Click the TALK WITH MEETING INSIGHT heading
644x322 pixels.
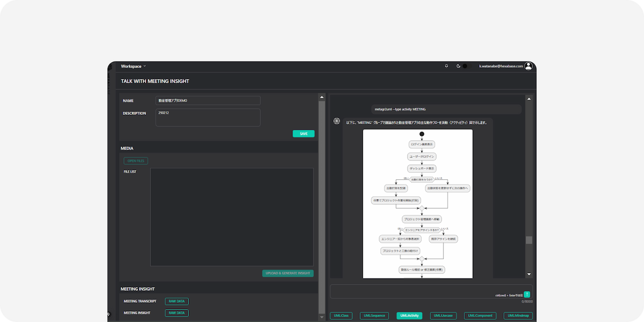coord(155,81)
